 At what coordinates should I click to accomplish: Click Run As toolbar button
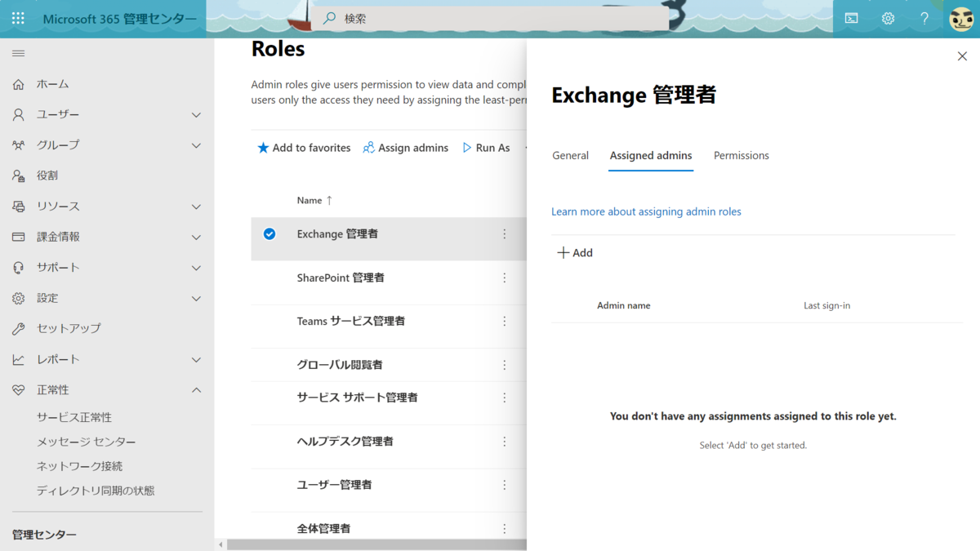coord(486,148)
